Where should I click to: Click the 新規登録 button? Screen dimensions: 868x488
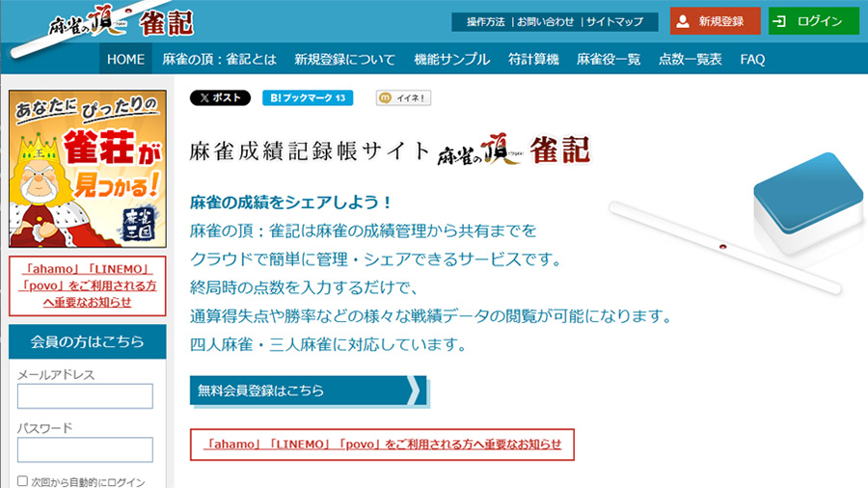716,21
